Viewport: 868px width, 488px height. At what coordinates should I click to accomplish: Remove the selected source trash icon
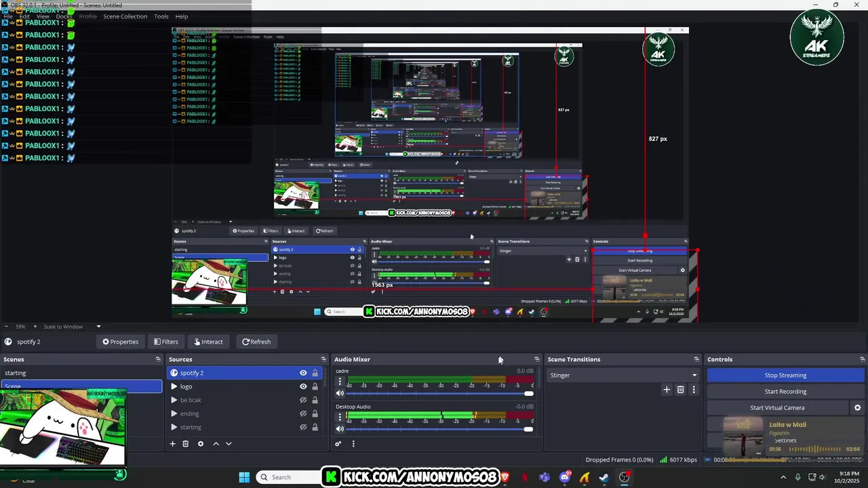pyautogui.click(x=185, y=444)
